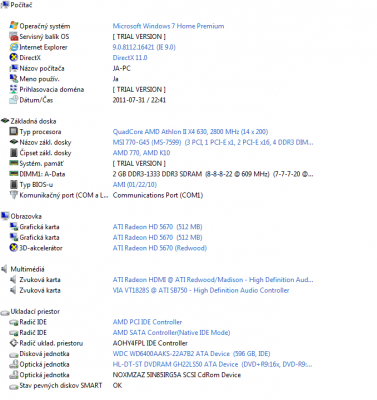Click the Názov zákl. dosky icon

[x=13, y=142]
